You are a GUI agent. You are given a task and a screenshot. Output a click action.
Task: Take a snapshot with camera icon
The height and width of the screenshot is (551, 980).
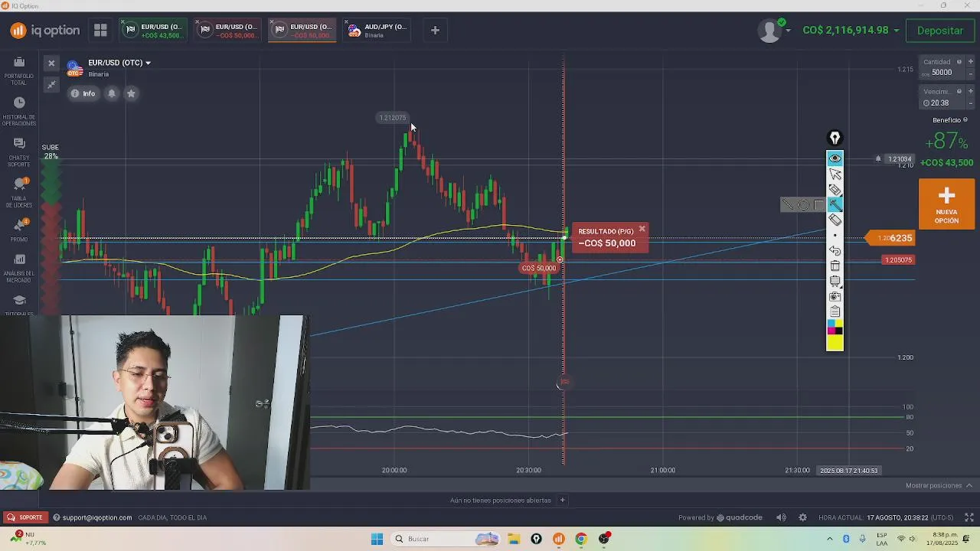click(x=835, y=296)
